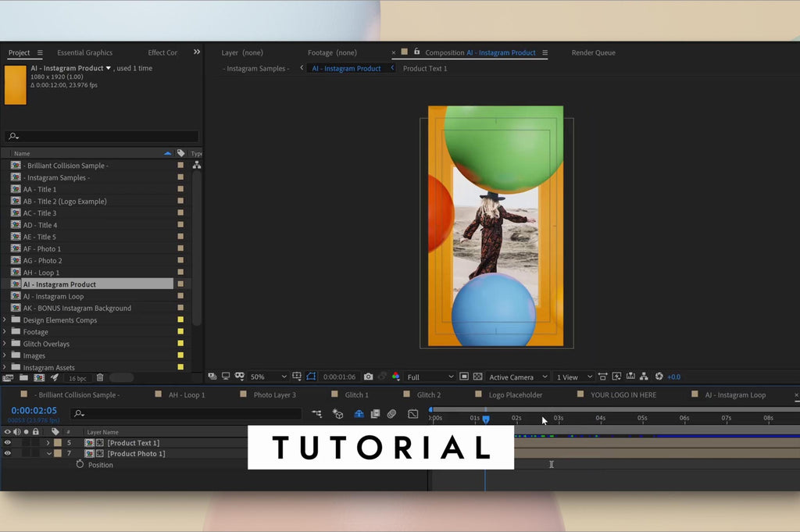Toggle the mask and shape path visibility icon
This screenshot has width=800, height=532.
tap(311, 377)
